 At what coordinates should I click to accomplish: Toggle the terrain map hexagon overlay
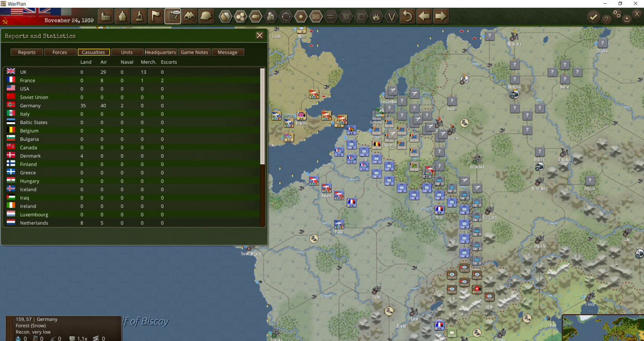pyautogui.click(x=226, y=17)
